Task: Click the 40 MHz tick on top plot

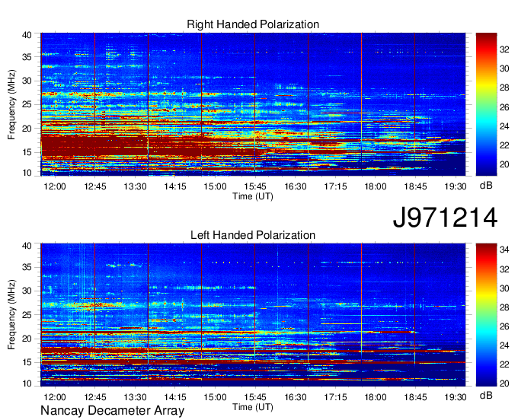Action: [27, 35]
